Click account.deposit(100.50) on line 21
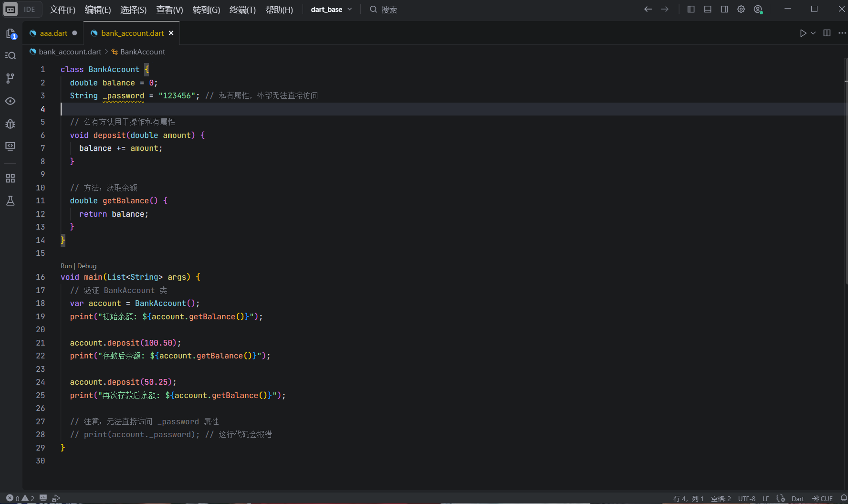 click(123, 343)
